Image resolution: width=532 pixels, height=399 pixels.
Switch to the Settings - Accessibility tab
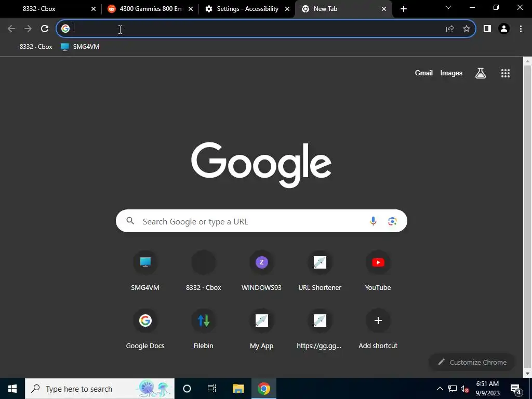point(247,9)
